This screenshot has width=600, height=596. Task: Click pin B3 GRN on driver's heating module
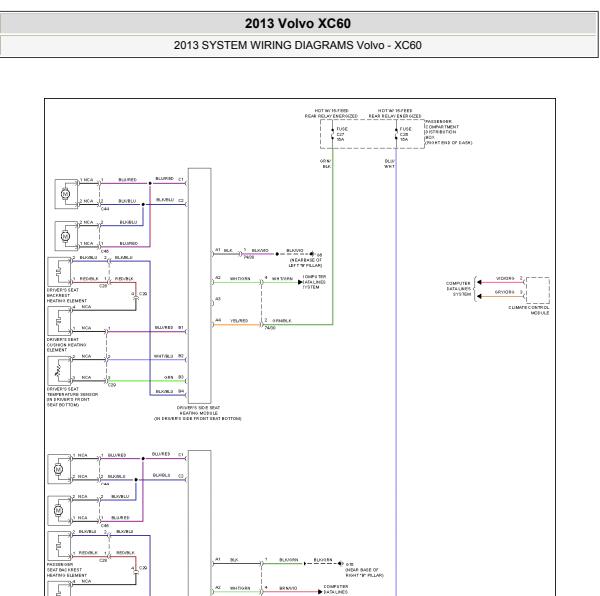tap(174, 377)
